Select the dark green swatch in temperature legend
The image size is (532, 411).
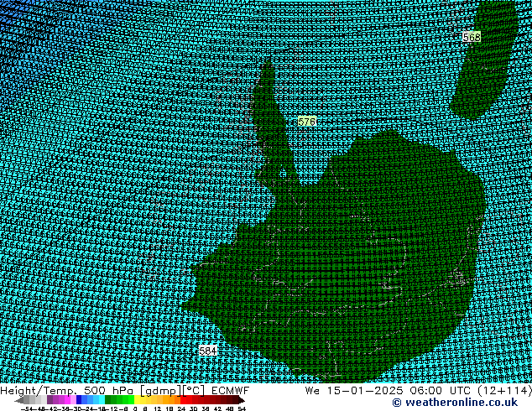(108, 399)
